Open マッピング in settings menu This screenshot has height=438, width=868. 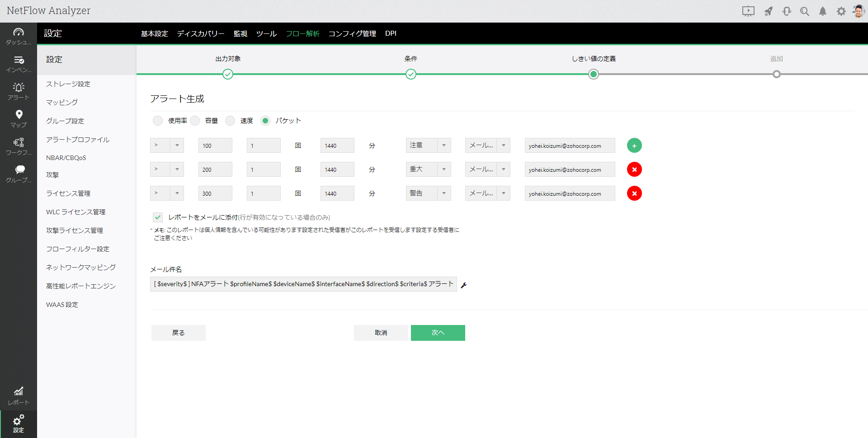coord(62,103)
